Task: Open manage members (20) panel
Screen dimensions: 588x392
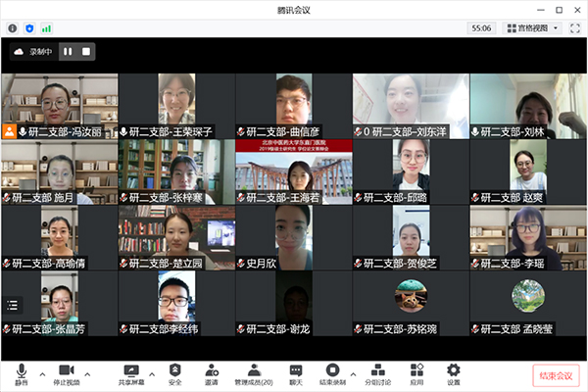Action: point(253,372)
